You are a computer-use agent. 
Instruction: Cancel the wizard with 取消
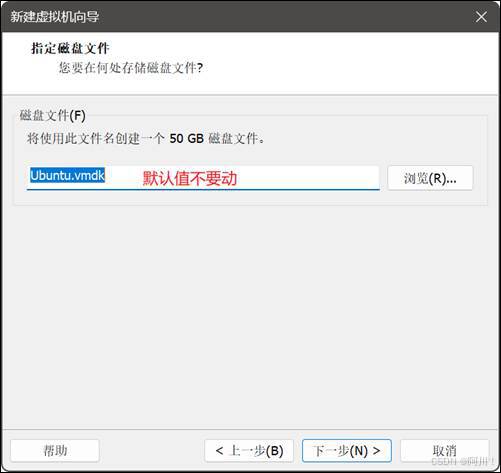pyautogui.click(x=445, y=451)
